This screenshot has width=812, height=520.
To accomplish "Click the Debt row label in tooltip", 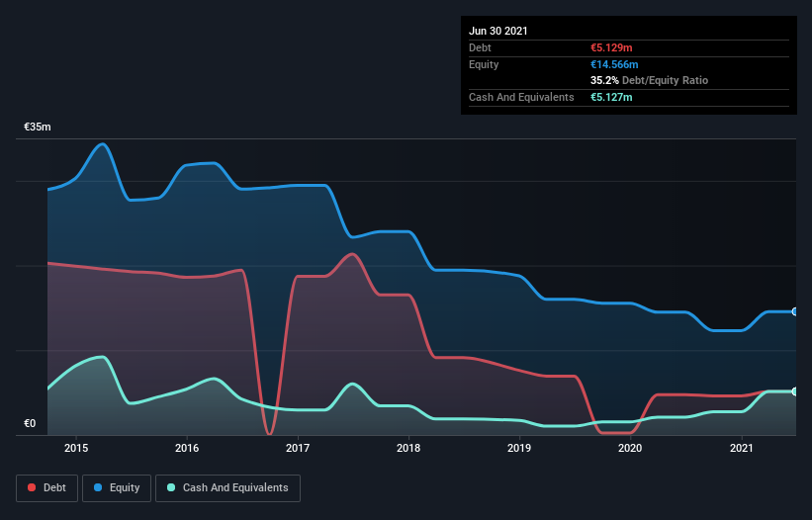I will point(480,48).
